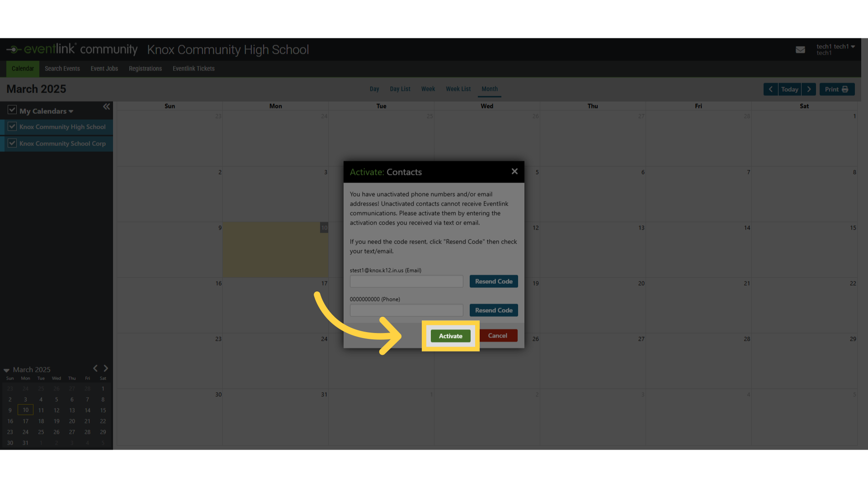Screen dimensions: 868x488
Task: Select day 17 in mini calendar
Action: coord(25,421)
